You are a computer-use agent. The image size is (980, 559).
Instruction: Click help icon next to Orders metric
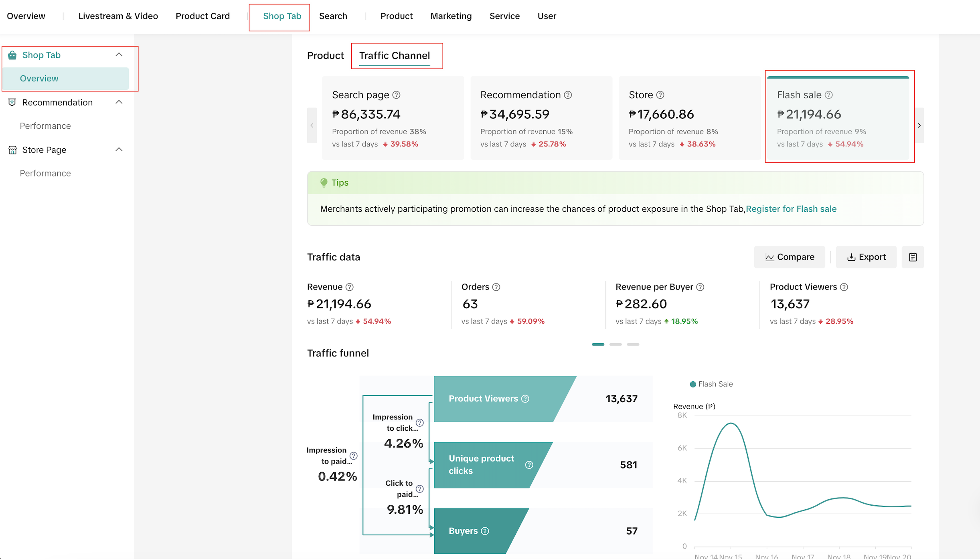click(x=496, y=287)
